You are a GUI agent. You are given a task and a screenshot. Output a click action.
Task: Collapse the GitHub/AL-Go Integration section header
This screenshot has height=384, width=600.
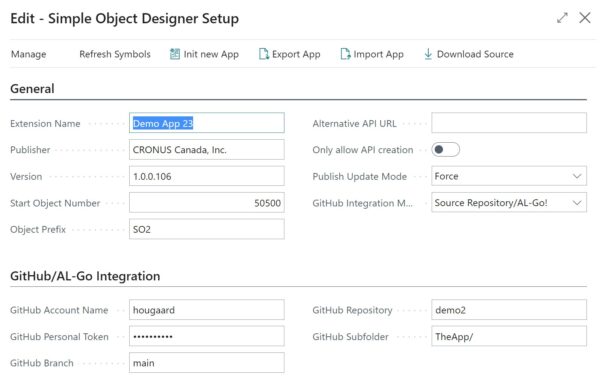(x=85, y=276)
